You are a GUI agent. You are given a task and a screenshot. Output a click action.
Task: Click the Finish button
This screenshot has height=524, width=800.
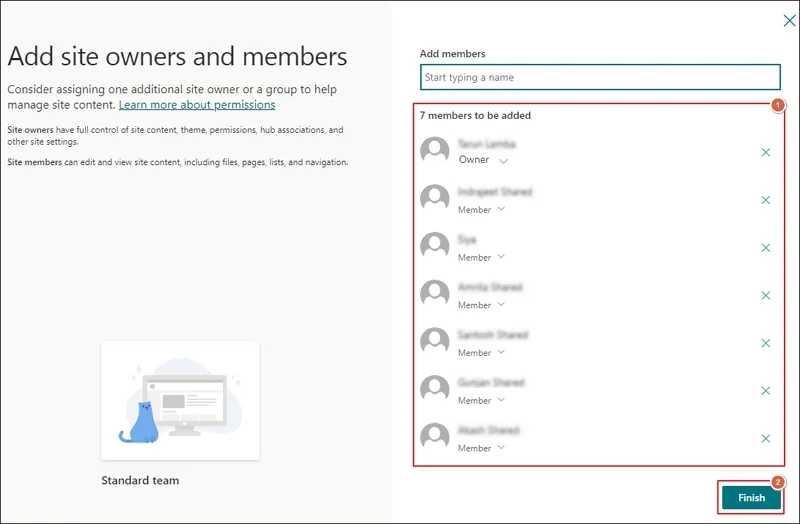coord(751,497)
